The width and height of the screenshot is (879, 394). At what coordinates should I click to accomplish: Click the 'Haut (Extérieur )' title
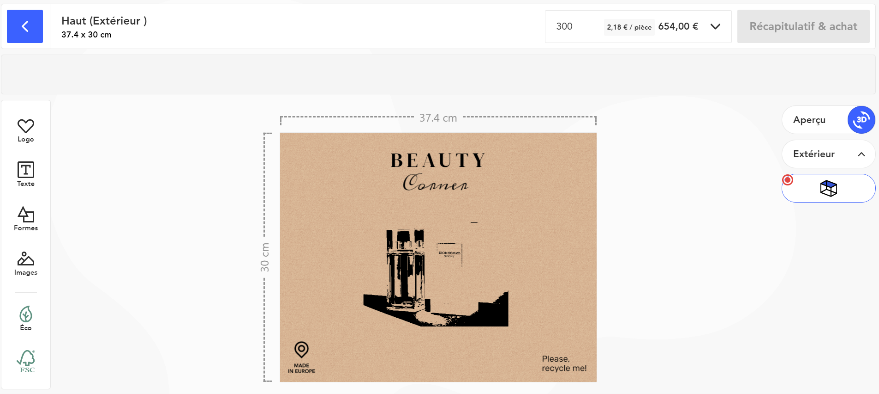[x=104, y=21]
